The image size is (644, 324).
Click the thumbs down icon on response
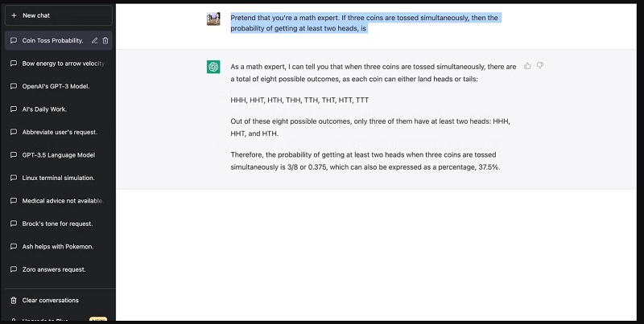[540, 66]
